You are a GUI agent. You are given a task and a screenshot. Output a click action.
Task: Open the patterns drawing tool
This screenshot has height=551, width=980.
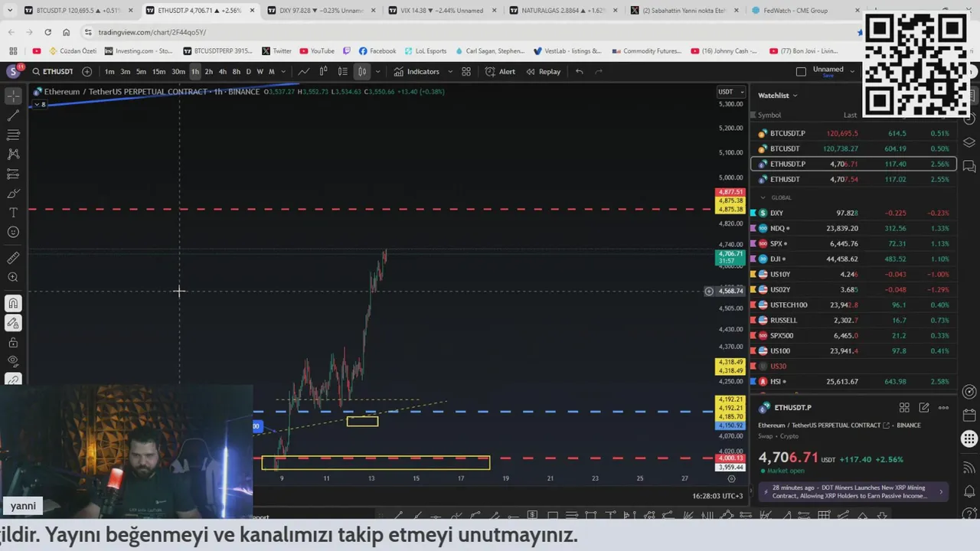(13, 155)
